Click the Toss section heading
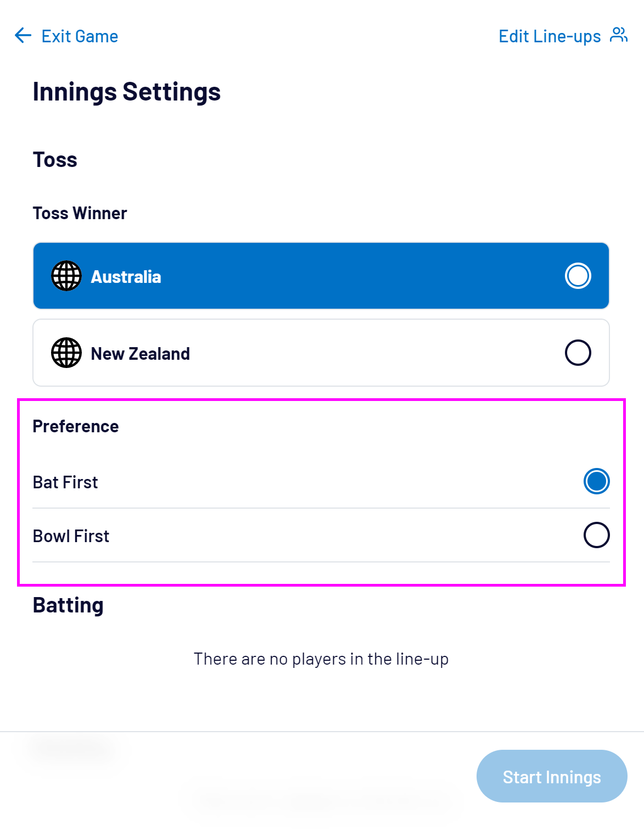This screenshot has width=644, height=836. click(x=55, y=160)
